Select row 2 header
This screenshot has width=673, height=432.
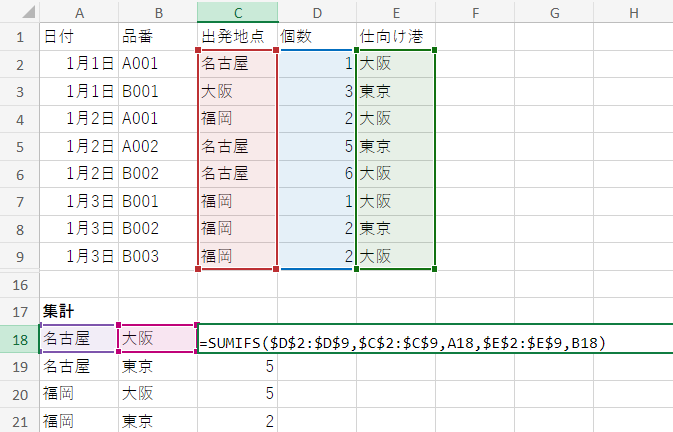[20, 64]
